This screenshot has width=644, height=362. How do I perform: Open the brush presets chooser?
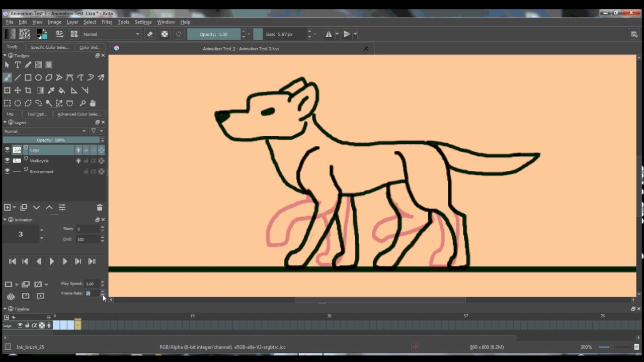click(74, 34)
